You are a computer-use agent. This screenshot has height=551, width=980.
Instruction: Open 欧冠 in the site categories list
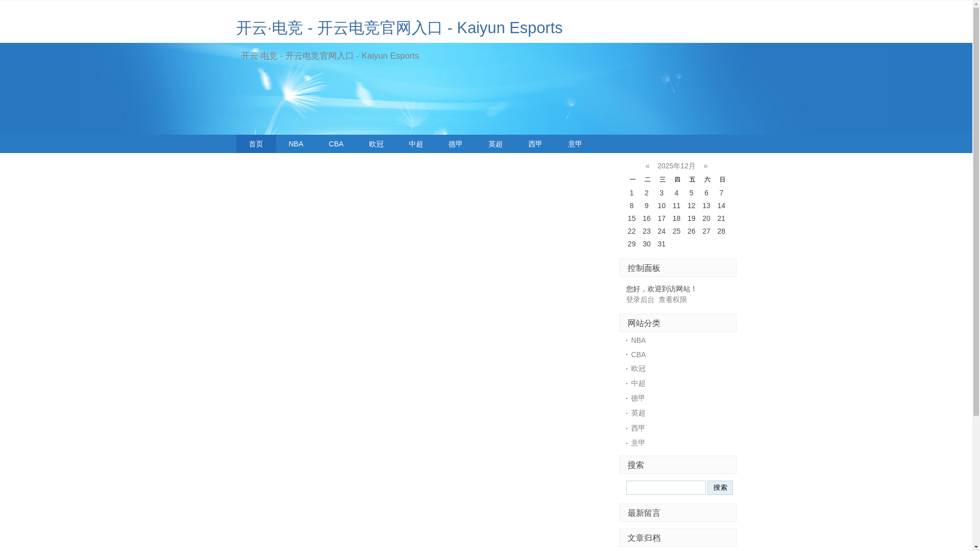point(639,368)
